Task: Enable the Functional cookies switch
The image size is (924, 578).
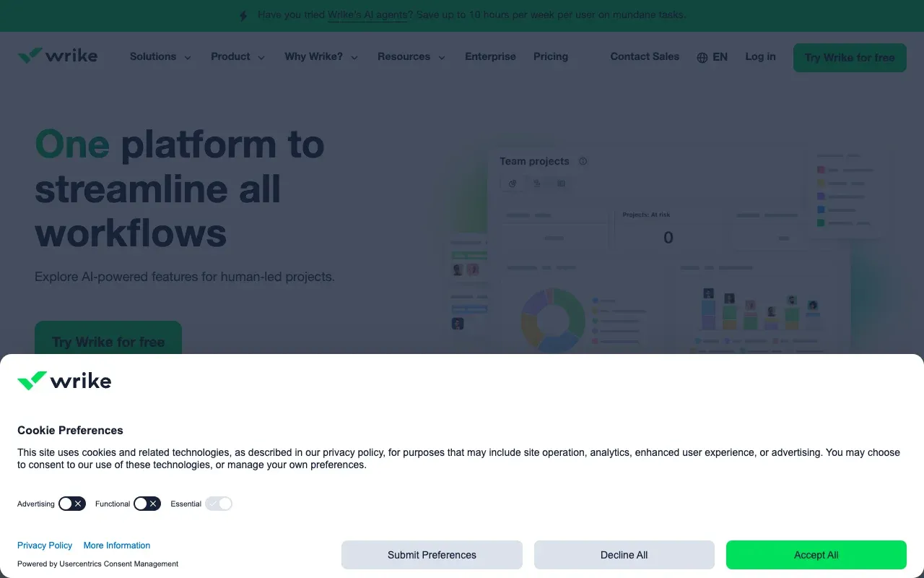Action: coord(147,504)
